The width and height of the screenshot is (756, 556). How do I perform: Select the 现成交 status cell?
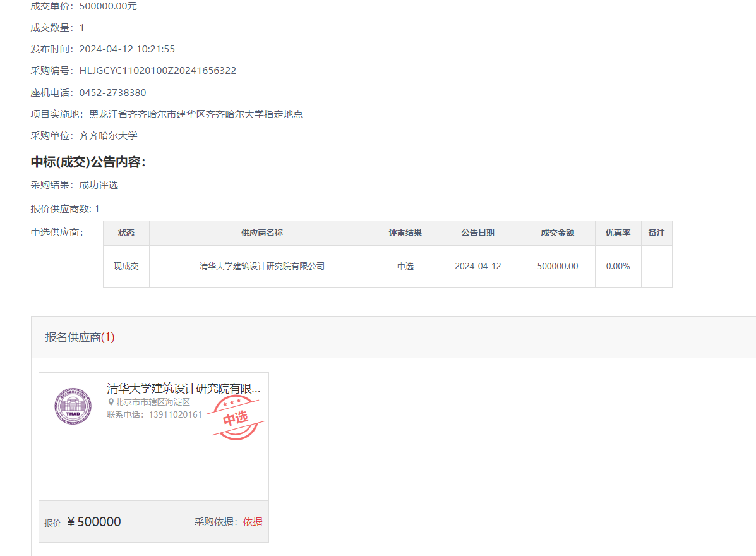click(x=126, y=267)
